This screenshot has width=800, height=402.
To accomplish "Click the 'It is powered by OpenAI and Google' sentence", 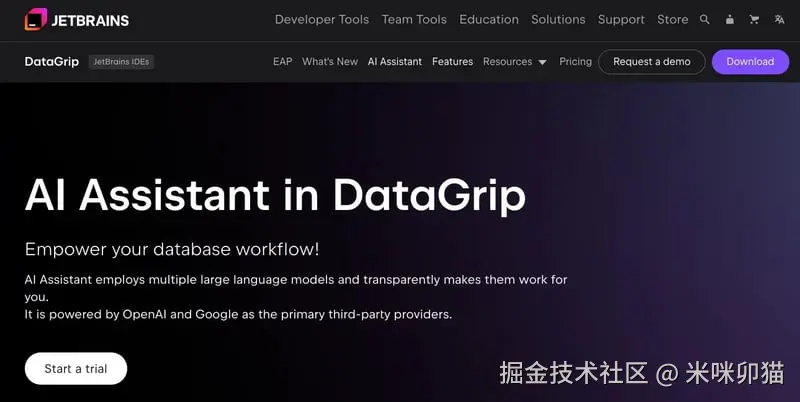I will tap(238, 314).
